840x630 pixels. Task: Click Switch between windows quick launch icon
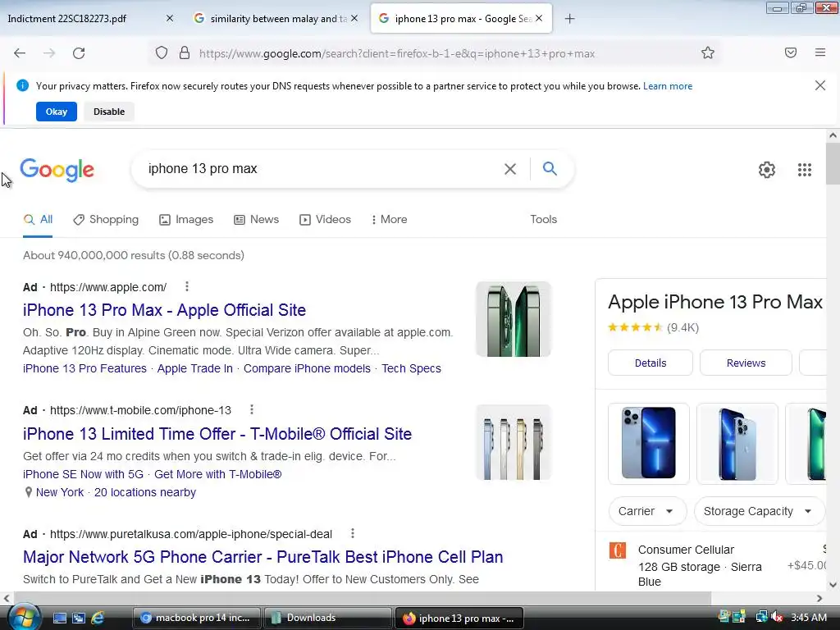[79, 619]
